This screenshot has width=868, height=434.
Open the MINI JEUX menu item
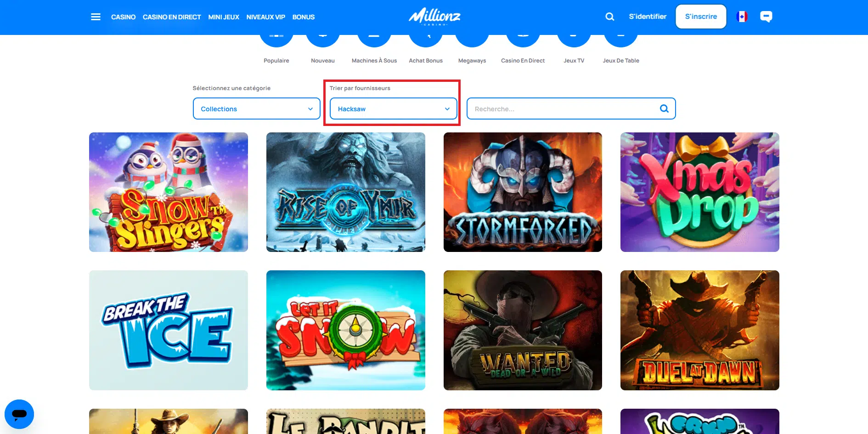224,17
